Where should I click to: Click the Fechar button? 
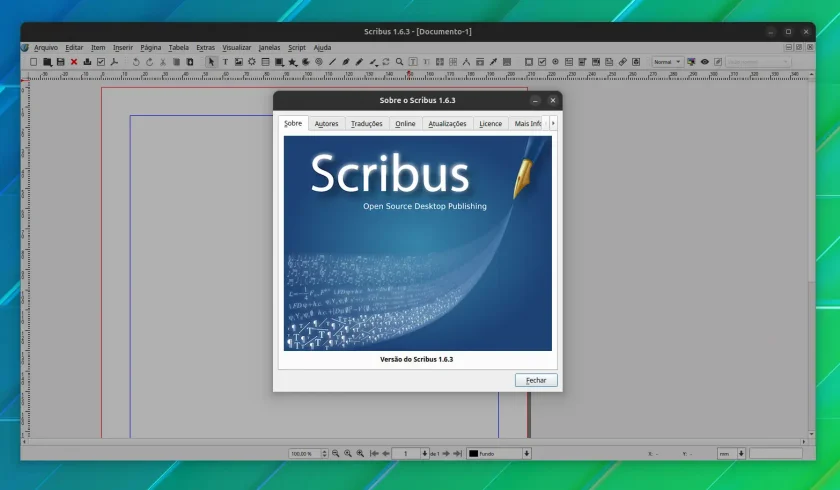pos(536,380)
